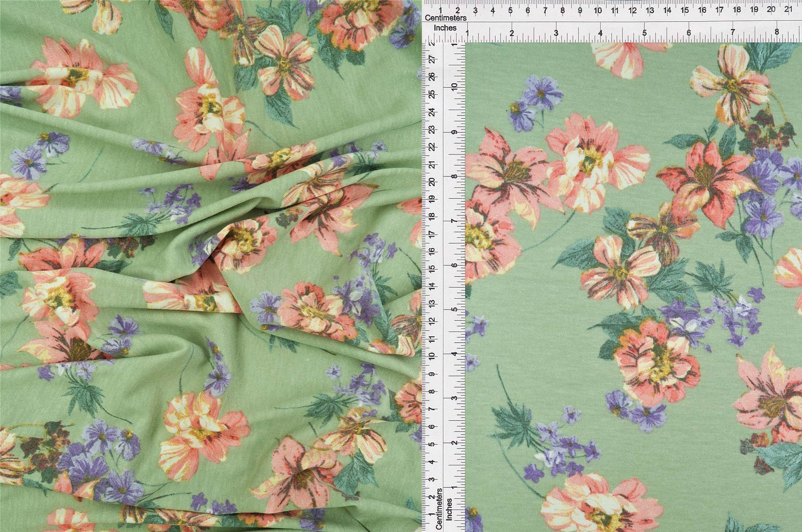
Task: Click the 2 inch mark on the vertical ruler
Action: (454, 442)
